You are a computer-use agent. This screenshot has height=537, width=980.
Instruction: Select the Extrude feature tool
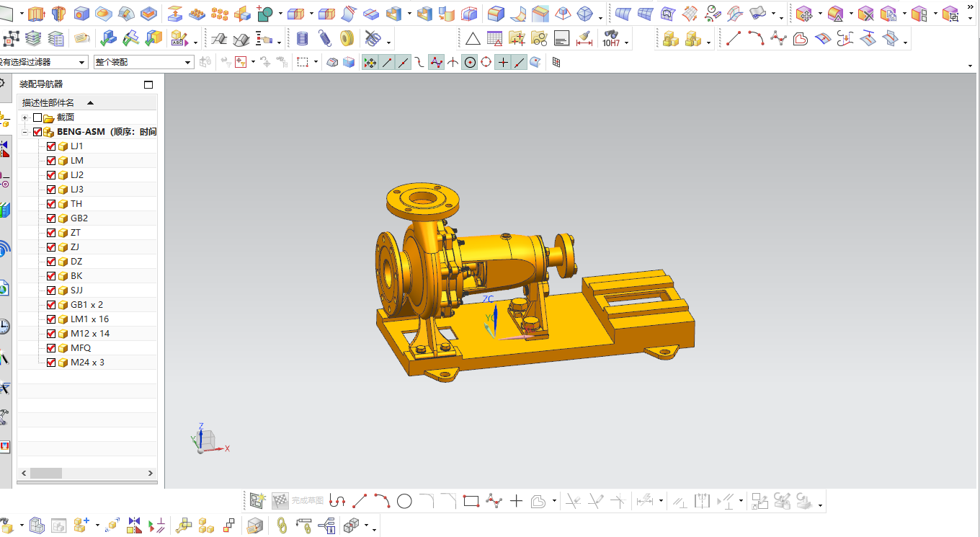click(x=36, y=13)
